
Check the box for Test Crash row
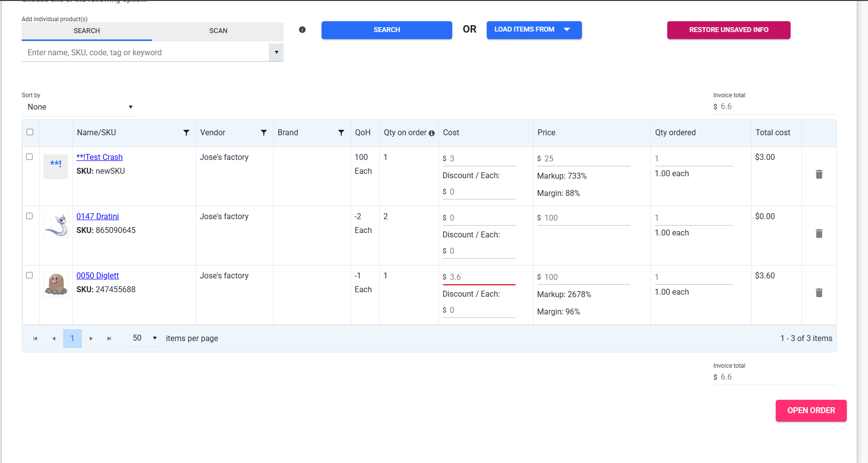pos(30,157)
